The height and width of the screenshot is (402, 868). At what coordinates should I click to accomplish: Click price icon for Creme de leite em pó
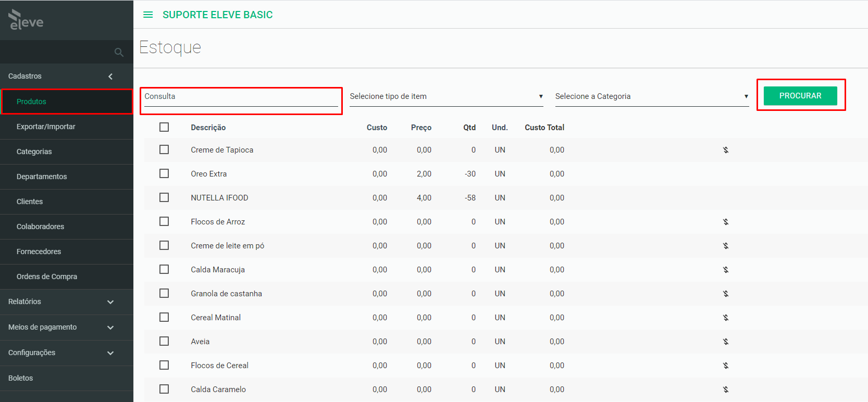[725, 246]
